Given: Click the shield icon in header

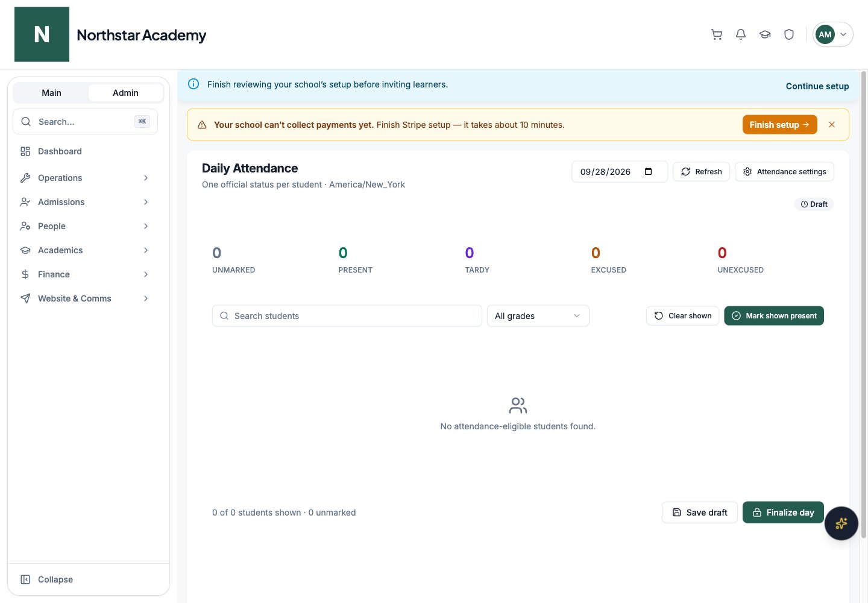Looking at the screenshot, I should coord(789,34).
